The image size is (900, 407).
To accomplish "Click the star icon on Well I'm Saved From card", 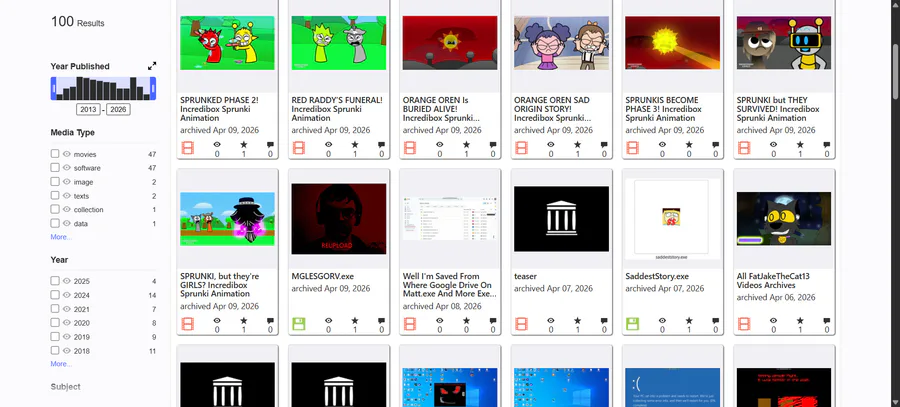I will pos(466,320).
